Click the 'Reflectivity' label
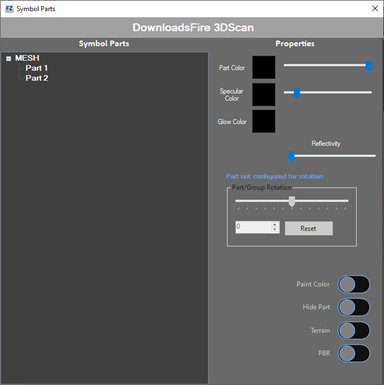The image size is (384, 385). coord(326,144)
